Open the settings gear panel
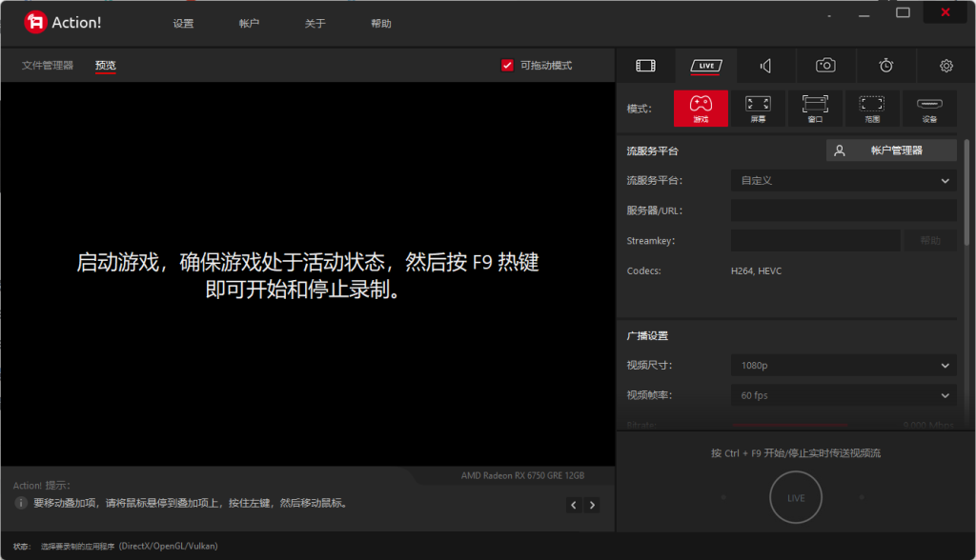This screenshot has height=560, width=976. (x=945, y=65)
